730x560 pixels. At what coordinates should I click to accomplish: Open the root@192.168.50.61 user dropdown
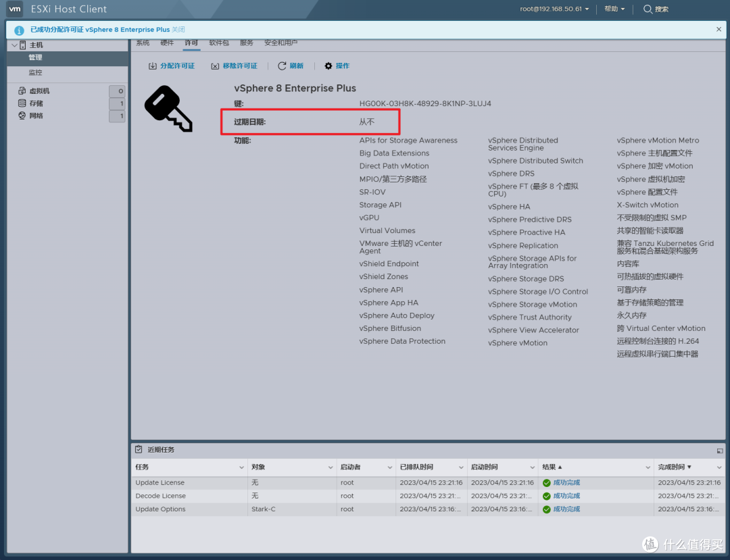pos(554,9)
